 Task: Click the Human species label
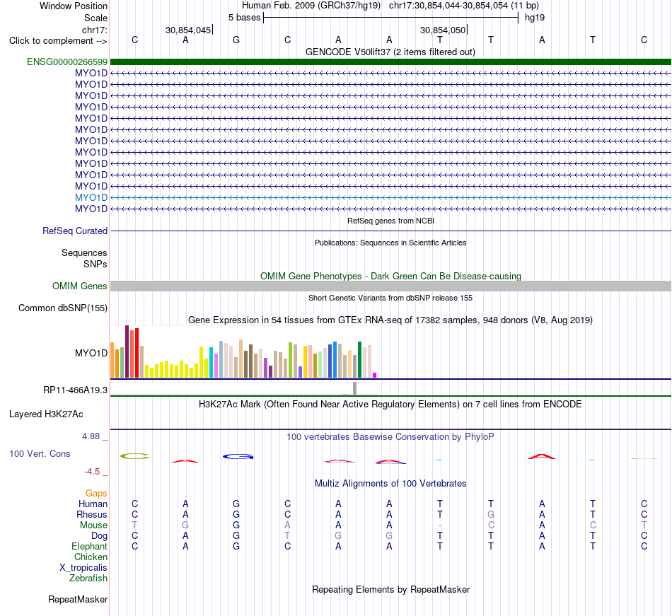coord(93,504)
